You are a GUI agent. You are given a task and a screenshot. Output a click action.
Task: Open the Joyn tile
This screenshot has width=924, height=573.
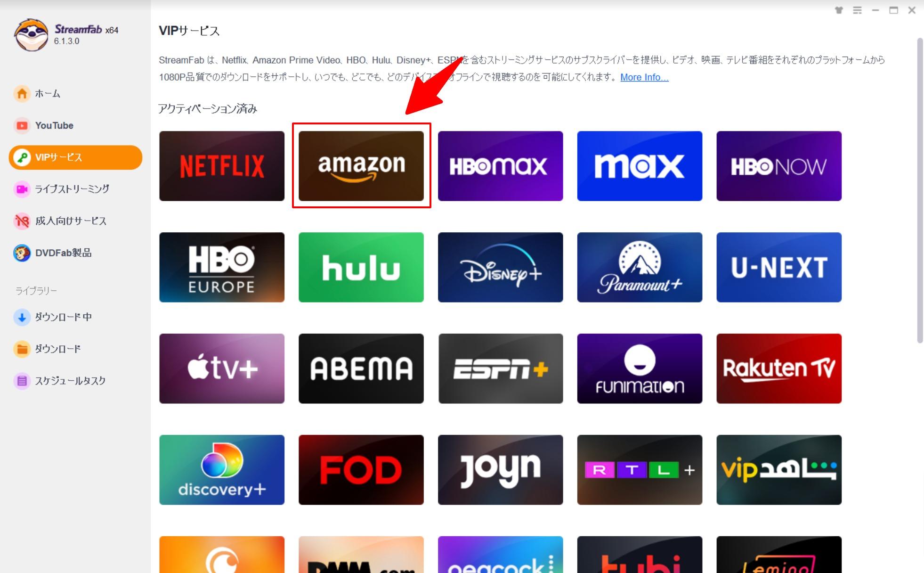click(x=501, y=470)
